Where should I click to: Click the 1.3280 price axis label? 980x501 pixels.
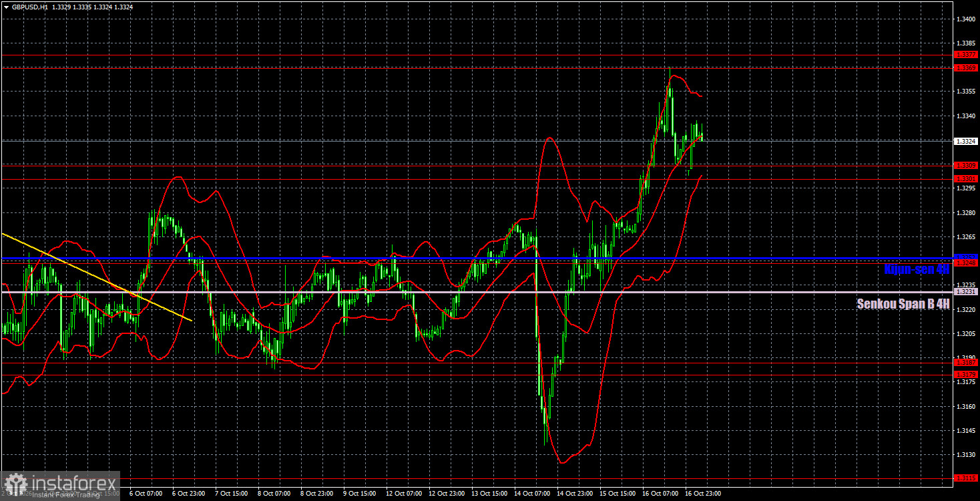[x=965, y=213]
